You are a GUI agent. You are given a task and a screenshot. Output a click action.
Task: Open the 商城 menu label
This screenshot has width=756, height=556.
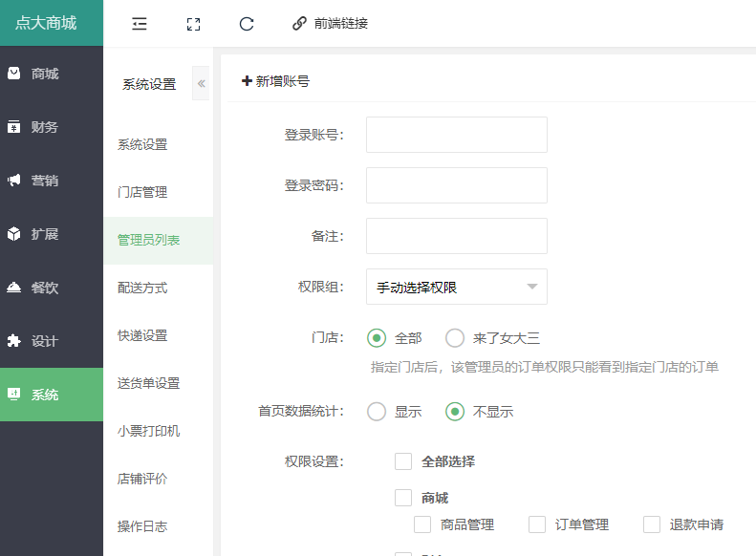pos(45,74)
